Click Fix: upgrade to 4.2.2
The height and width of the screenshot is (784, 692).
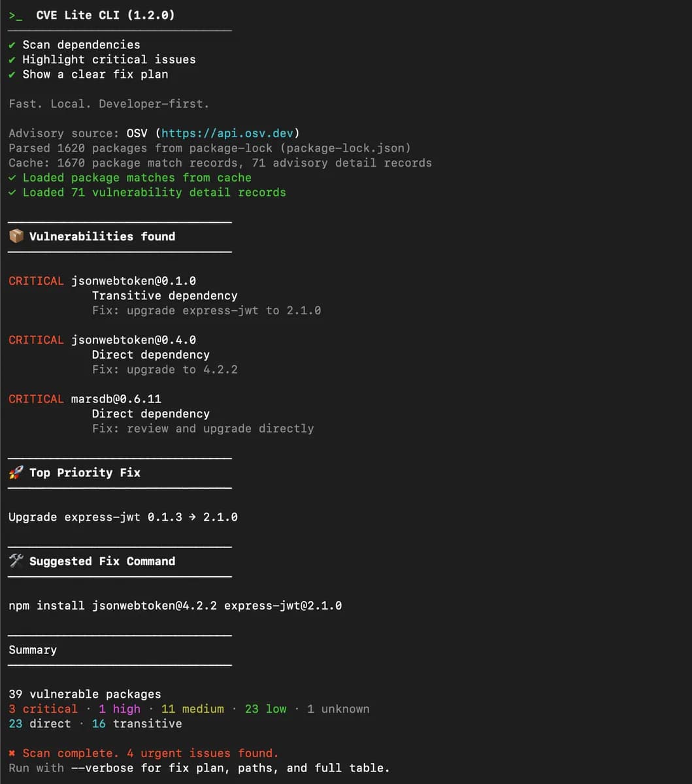pyautogui.click(x=165, y=370)
